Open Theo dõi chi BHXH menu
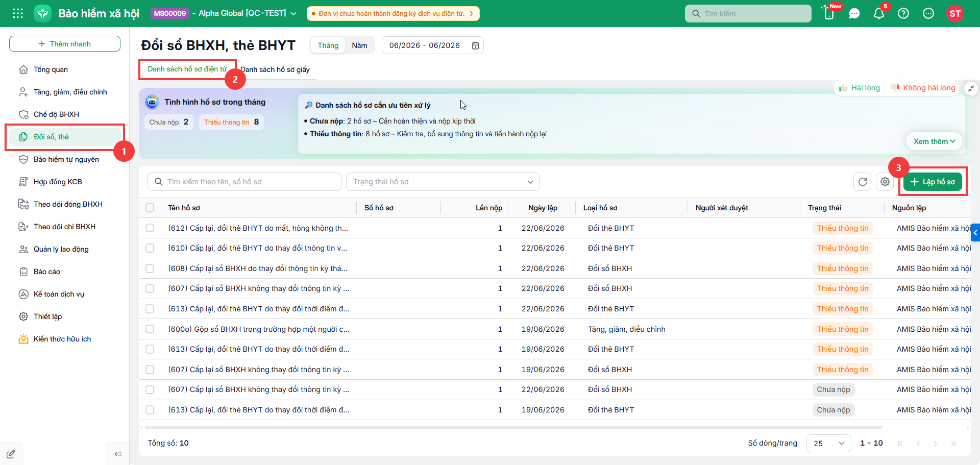The width and height of the screenshot is (980, 465). (65, 227)
